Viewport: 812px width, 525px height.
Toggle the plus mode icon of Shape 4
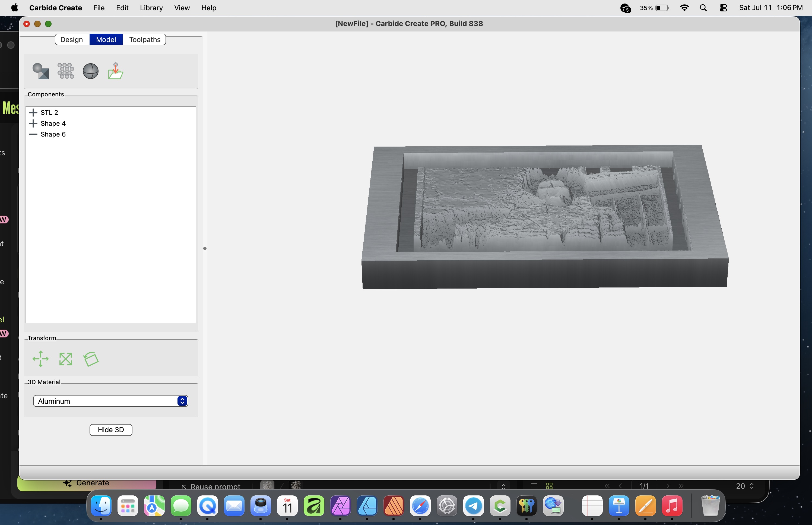[33, 124]
